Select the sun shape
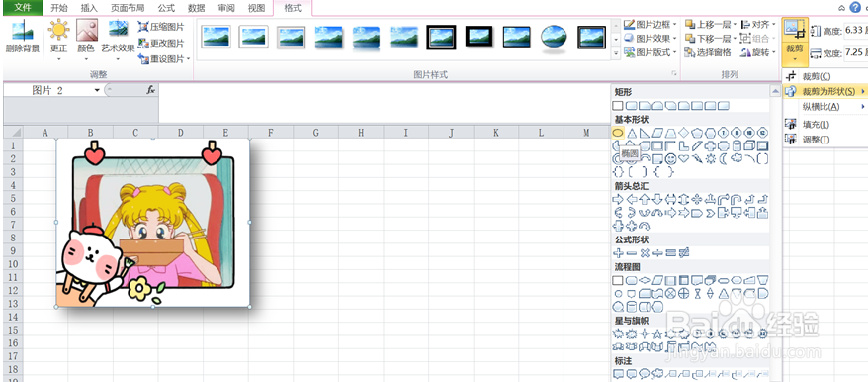Viewport: 868px width, 382px height. pos(710,158)
